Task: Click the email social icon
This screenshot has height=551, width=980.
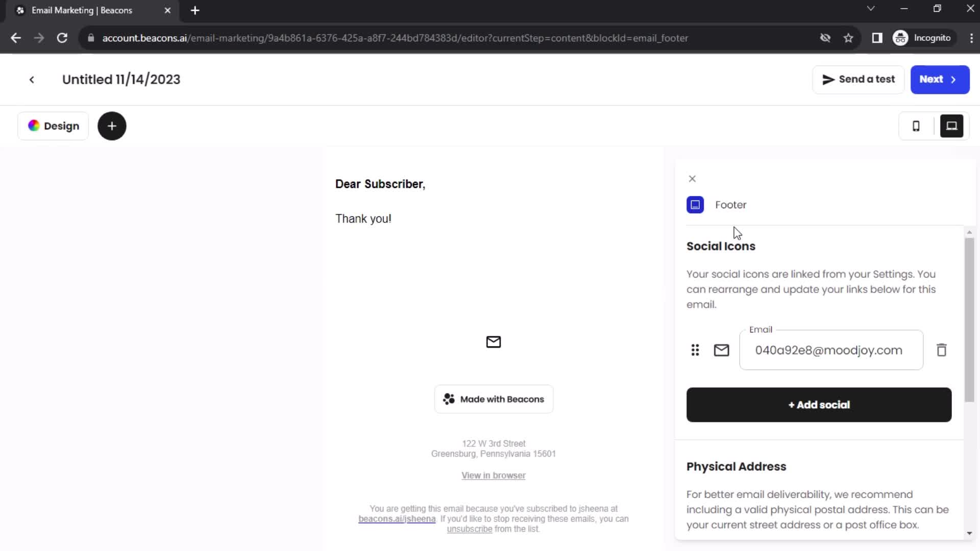Action: coord(722,350)
